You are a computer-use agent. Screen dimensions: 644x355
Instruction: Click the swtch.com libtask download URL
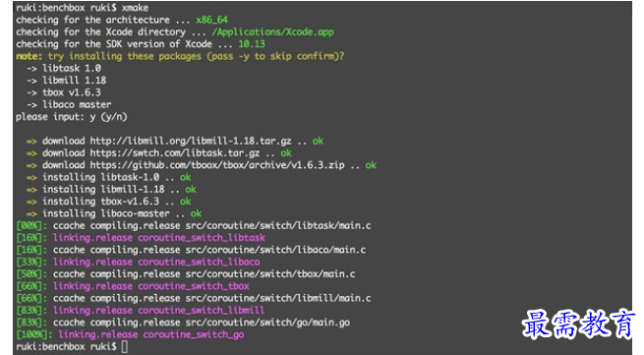(x=175, y=152)
